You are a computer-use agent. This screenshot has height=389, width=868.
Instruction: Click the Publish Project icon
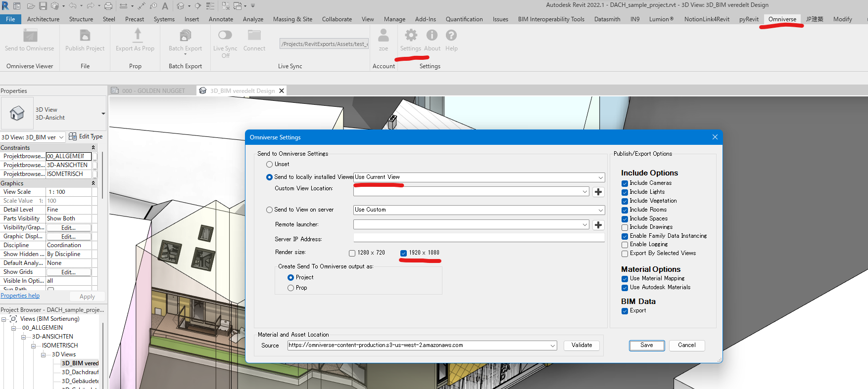tap(85, 36)
